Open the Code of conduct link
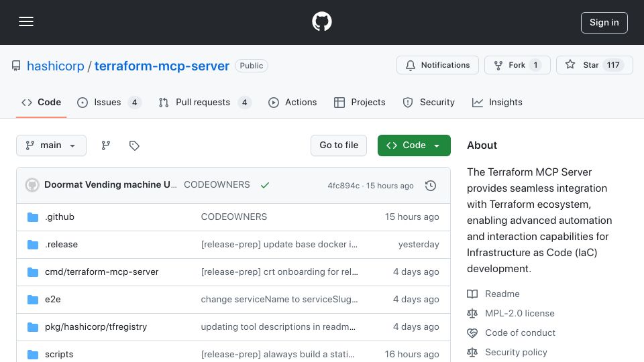The image size is (644, 362). 520,333
